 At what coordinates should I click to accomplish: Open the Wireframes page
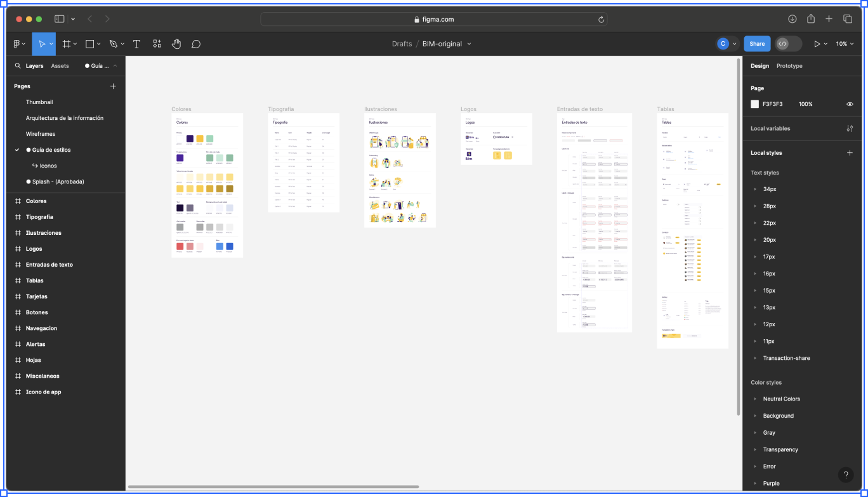[x=41, y=134]
